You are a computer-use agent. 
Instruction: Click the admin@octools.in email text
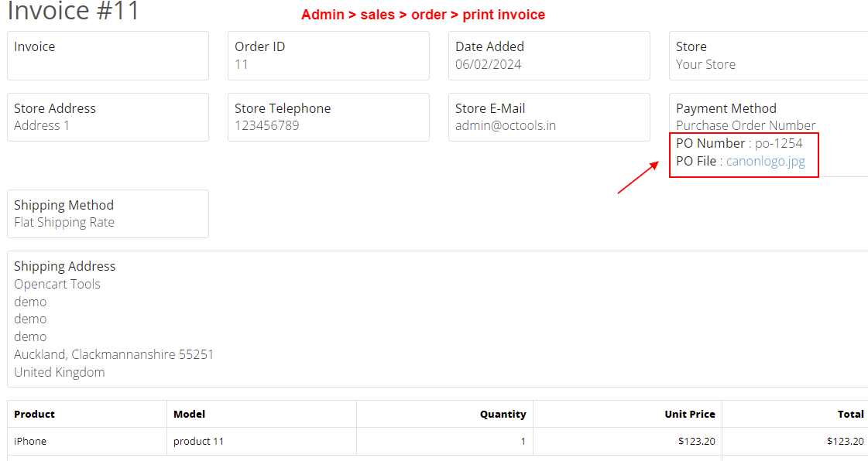506,126
